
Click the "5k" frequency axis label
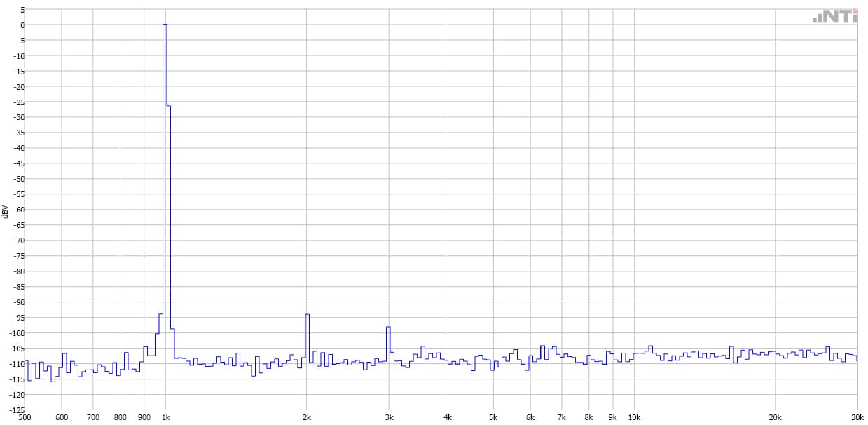click(493, 417)
